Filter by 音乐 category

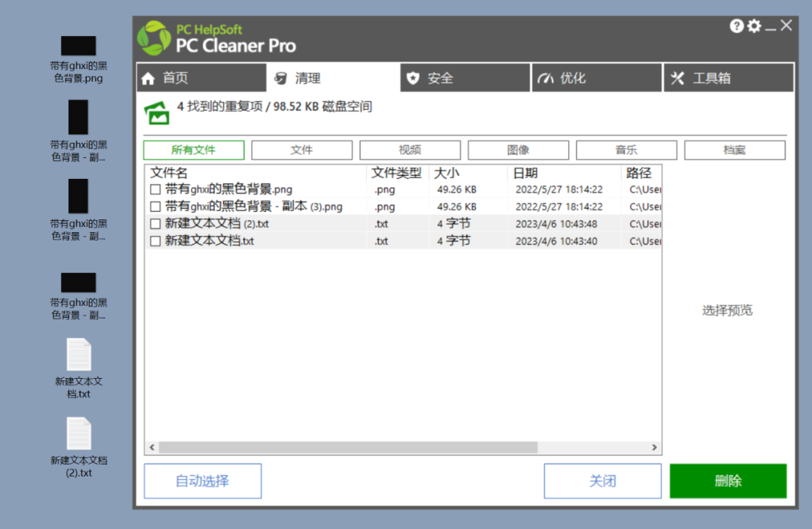[x=626, y=150]
